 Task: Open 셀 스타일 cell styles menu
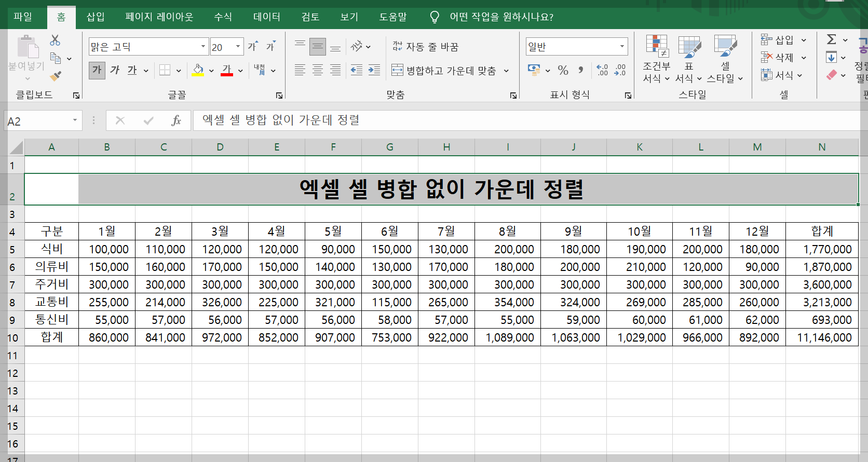725,59
